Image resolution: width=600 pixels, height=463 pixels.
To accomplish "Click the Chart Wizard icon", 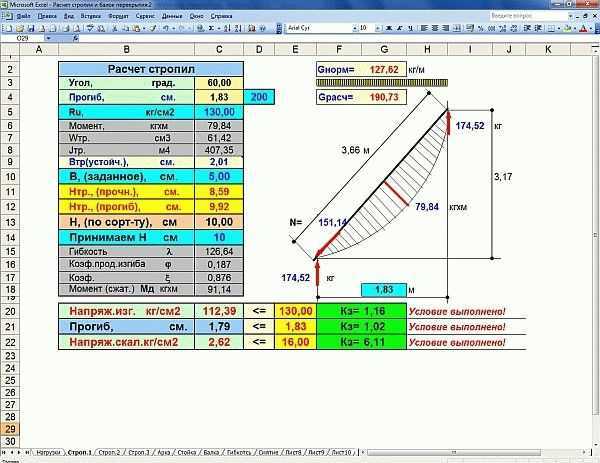I will [x=251, y=28].
